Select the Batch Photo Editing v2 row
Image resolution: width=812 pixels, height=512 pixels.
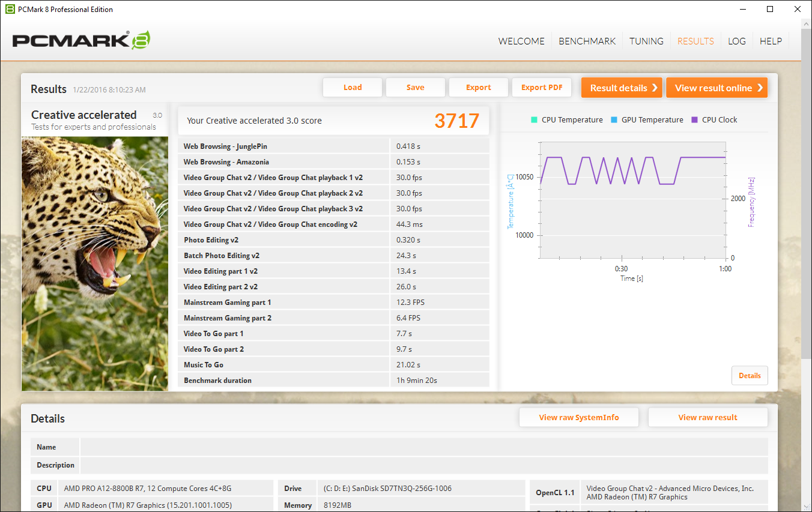(334, 255)
